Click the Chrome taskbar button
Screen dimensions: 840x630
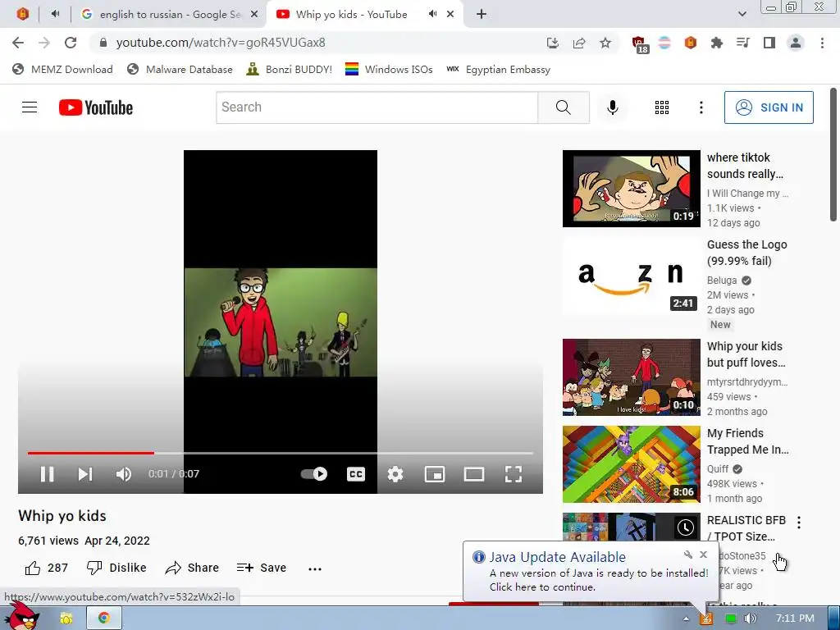click(104, 619)
